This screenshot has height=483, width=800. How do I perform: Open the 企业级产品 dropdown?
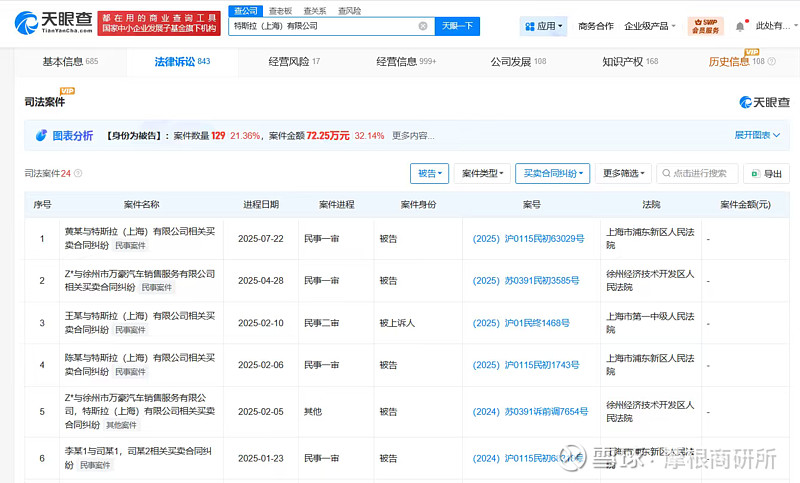click(x=649, y=26)
